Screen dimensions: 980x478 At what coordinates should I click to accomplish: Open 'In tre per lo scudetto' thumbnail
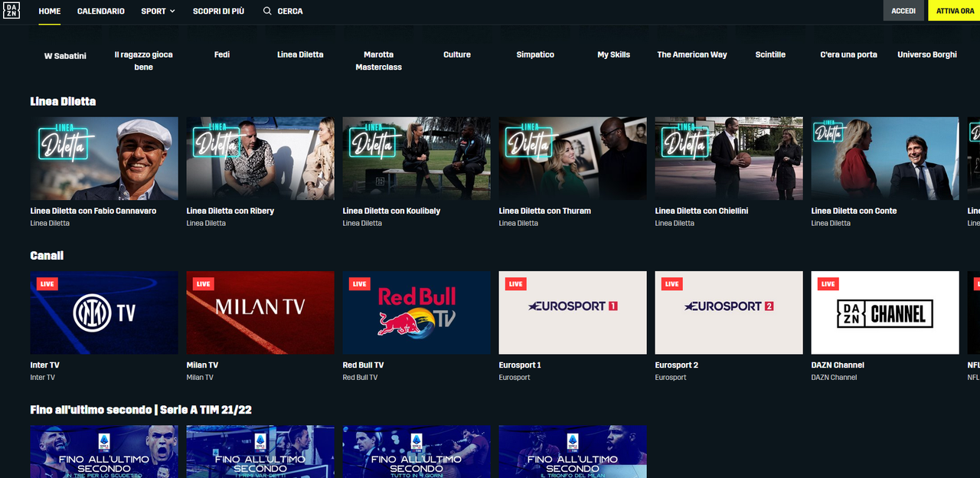point(104,452)
